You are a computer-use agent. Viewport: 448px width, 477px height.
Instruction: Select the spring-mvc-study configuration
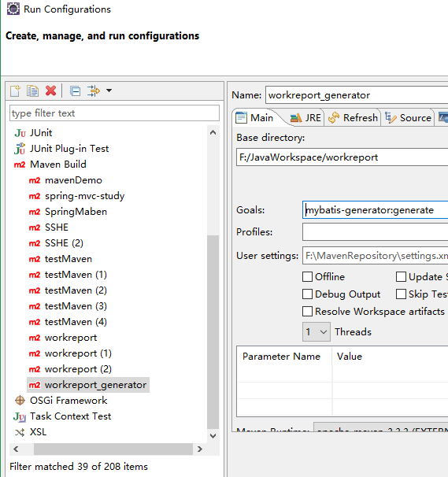[x=84, y=196]
